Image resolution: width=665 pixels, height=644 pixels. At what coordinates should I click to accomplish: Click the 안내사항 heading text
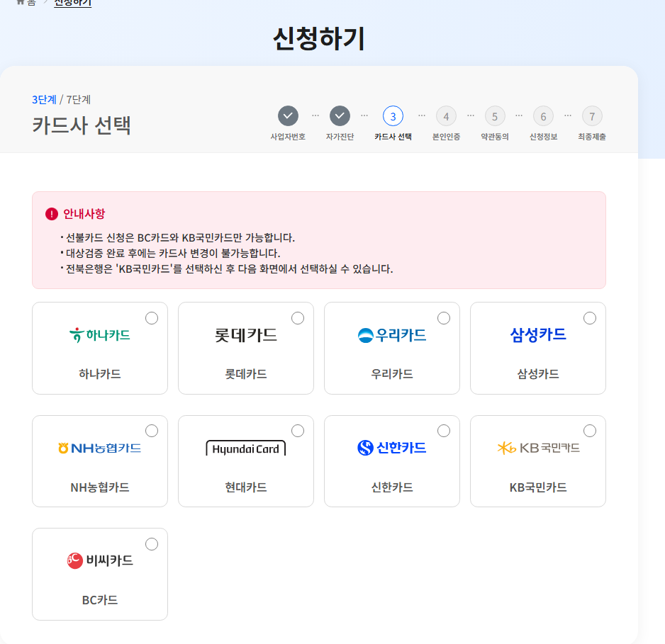84,214
